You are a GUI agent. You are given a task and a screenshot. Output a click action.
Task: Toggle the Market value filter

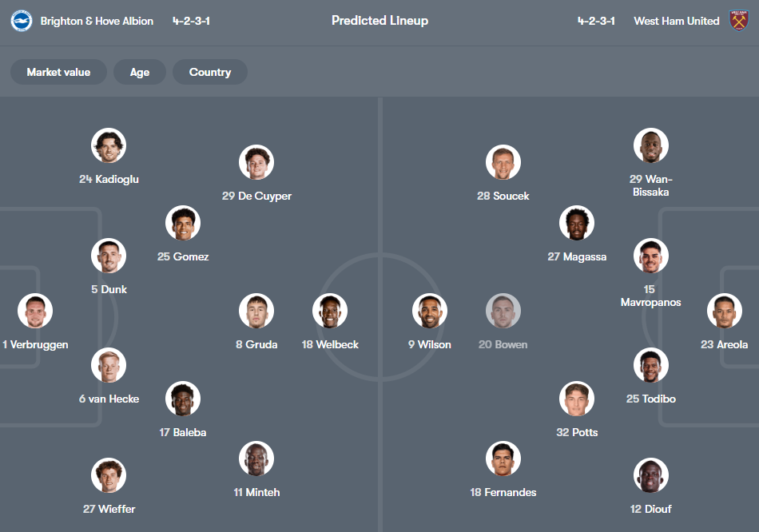click(x=58, y=71)
